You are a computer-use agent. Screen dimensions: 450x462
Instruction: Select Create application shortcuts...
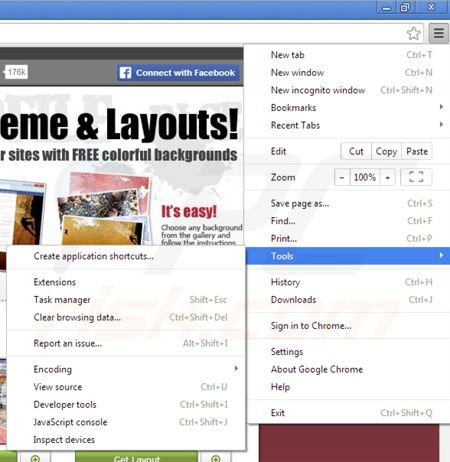point(126,256)
